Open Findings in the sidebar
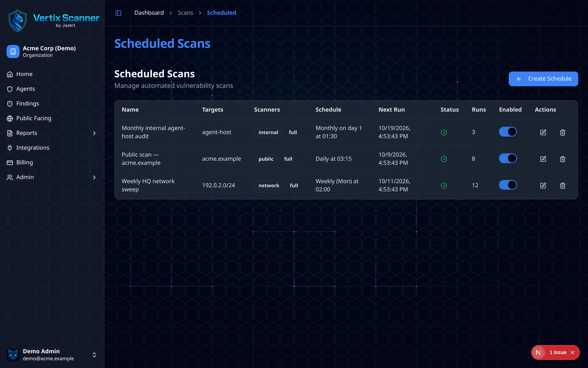This screenshot has width=588, height=368. click(x=52, y=104)
